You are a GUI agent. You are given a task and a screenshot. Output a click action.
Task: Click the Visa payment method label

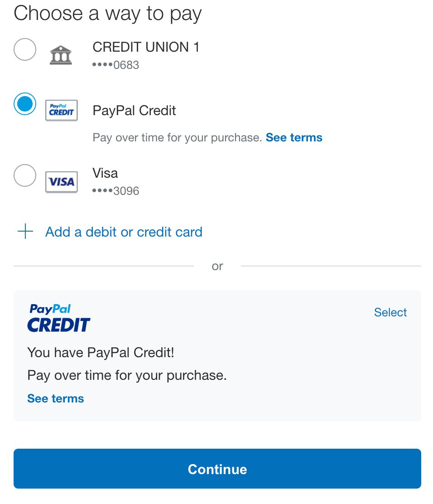(105, 173)
